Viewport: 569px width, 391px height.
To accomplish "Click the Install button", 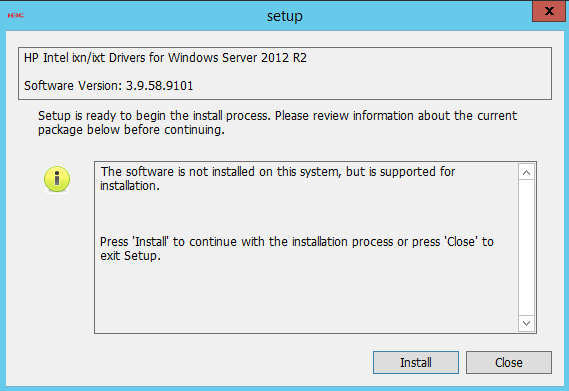I will (x=416, y=362).
